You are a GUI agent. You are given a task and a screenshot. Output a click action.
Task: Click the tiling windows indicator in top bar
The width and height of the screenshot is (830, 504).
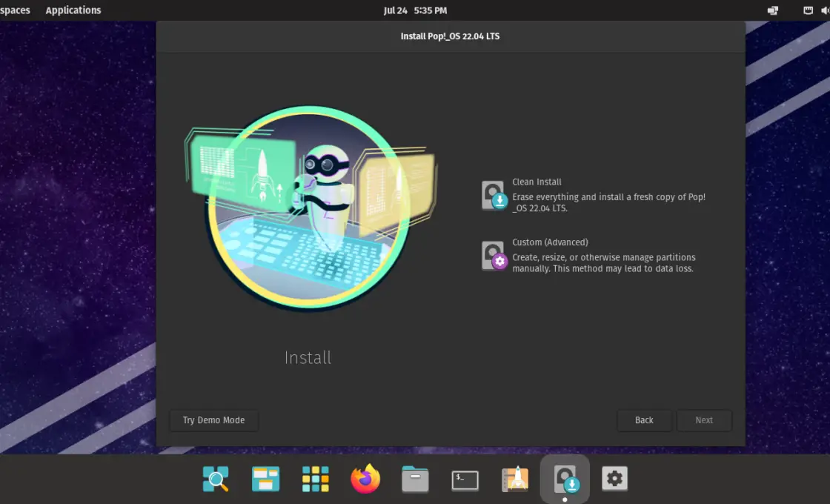pos(773,10)
